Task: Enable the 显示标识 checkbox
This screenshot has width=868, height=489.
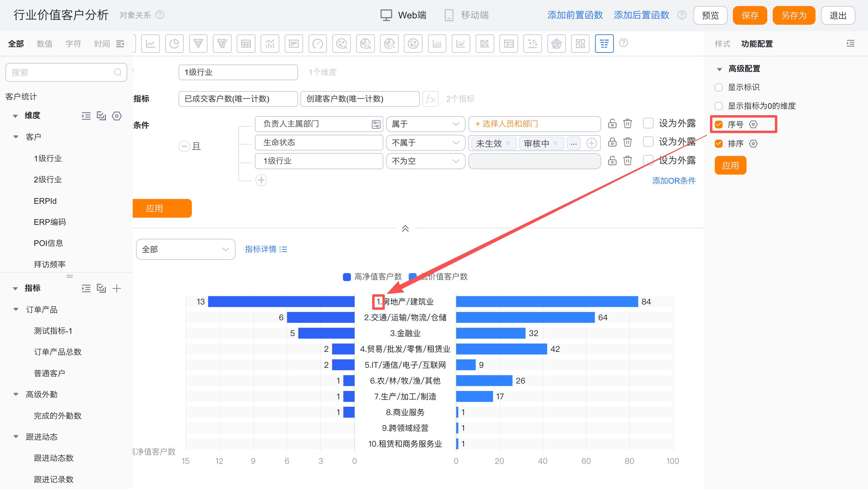Action: coord(719,87)
